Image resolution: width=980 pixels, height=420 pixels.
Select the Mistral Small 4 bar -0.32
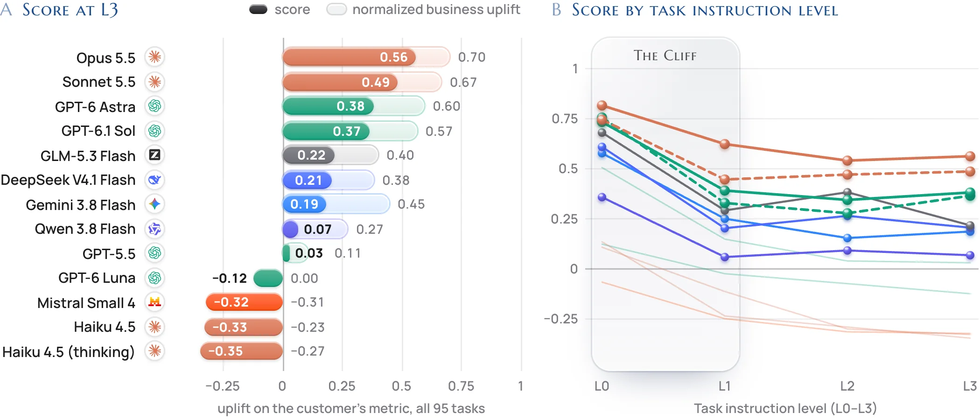244,302
